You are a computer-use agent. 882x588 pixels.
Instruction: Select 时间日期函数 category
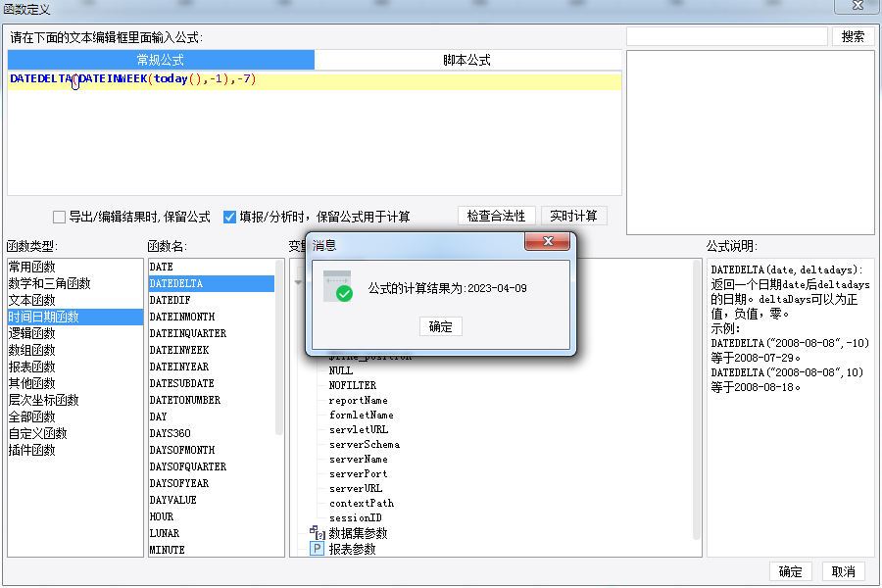click(x=75, y=317)
